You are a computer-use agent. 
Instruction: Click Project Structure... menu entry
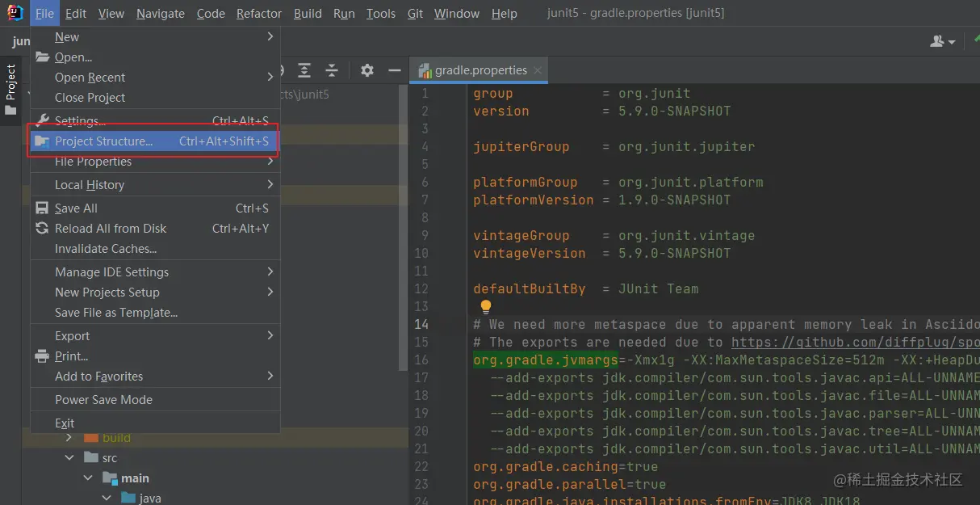[x=155, y=141]
